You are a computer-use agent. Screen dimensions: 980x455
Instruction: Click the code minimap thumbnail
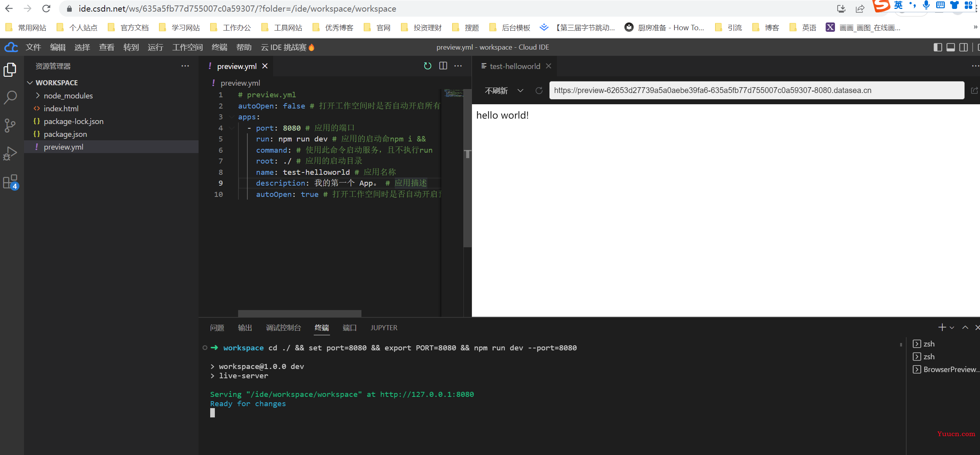(453, 93)
